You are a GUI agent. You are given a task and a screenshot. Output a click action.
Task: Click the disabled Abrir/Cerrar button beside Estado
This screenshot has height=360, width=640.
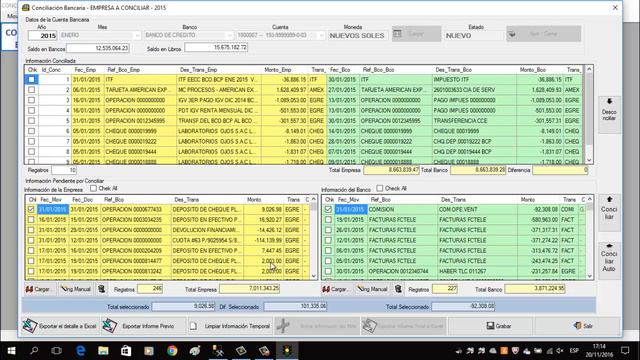click(x=543, y=34)
